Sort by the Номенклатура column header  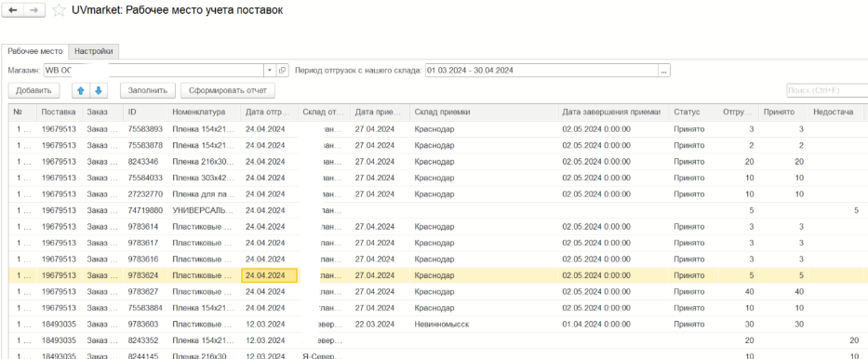(204, 113)
